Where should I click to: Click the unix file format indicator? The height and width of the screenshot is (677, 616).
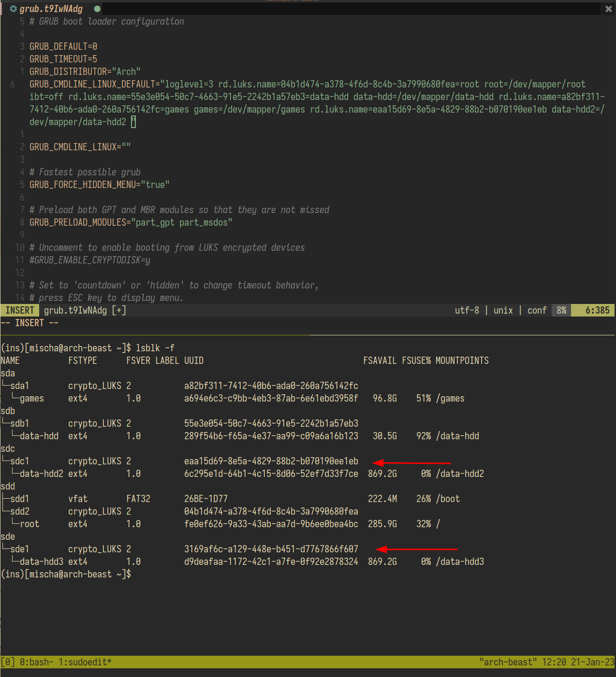tap(503, 310)
